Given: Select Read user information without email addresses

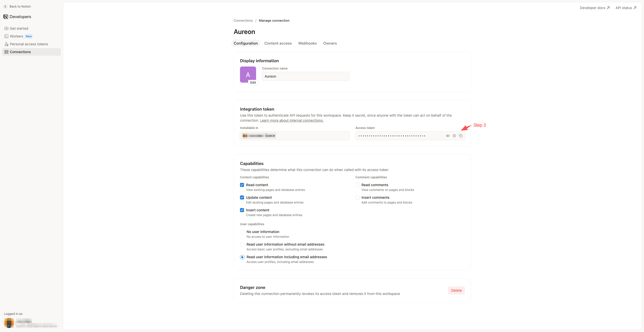Looking at the screenshot, I should click(242, 245).
